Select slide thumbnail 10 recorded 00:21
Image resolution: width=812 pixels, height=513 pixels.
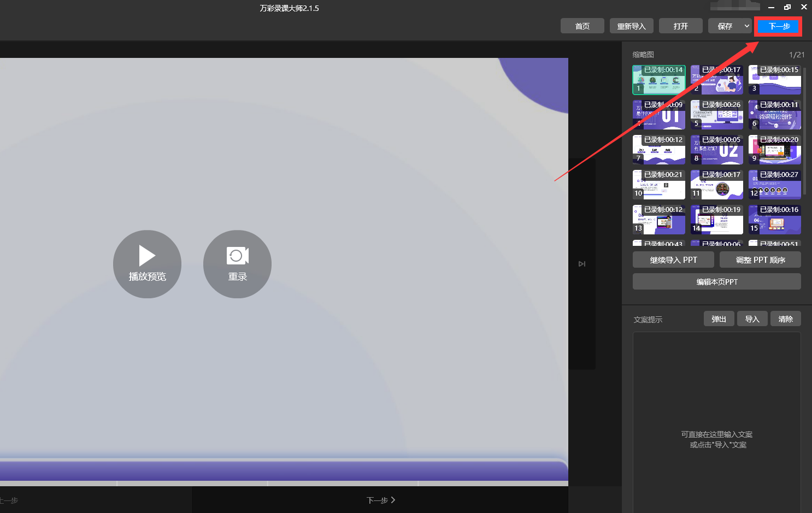(659, 185)
